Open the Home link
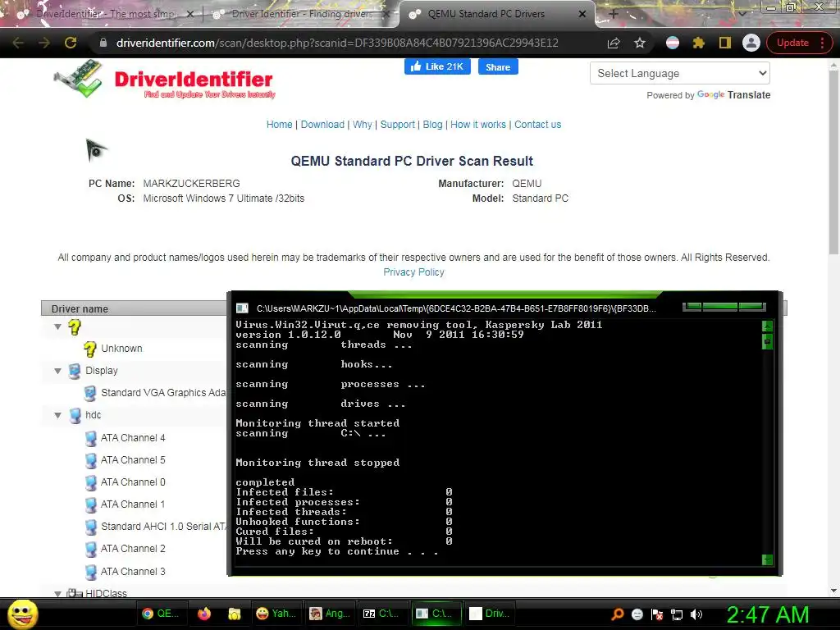 click(x=280, y=125)
